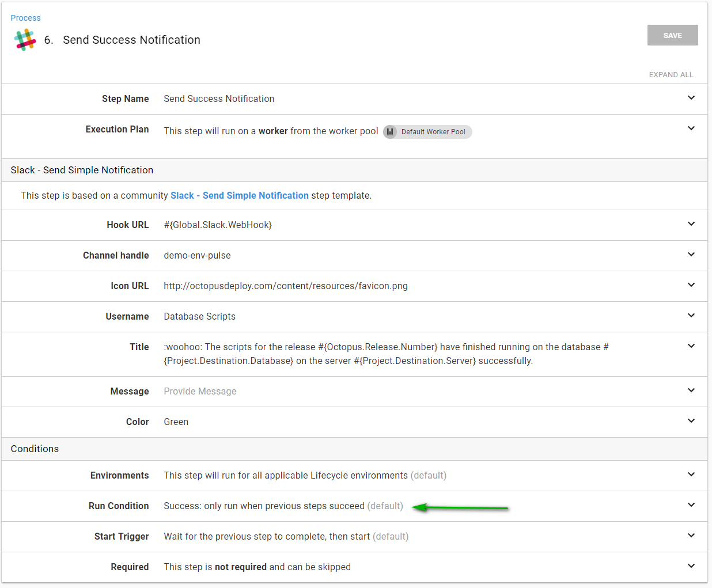712x588 pixels.
Task: Open the Process breadcrumb link
Action: (x=25, y=18)
